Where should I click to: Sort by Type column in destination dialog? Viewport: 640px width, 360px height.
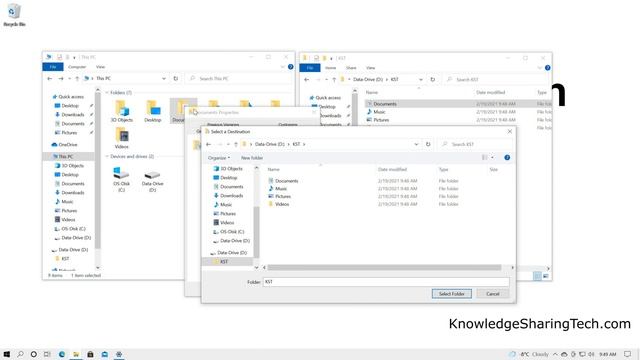tap(443, 169)
